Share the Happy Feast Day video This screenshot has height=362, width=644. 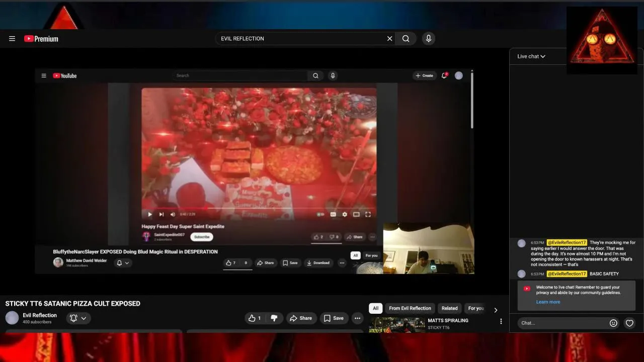click(x=355, y=237)
